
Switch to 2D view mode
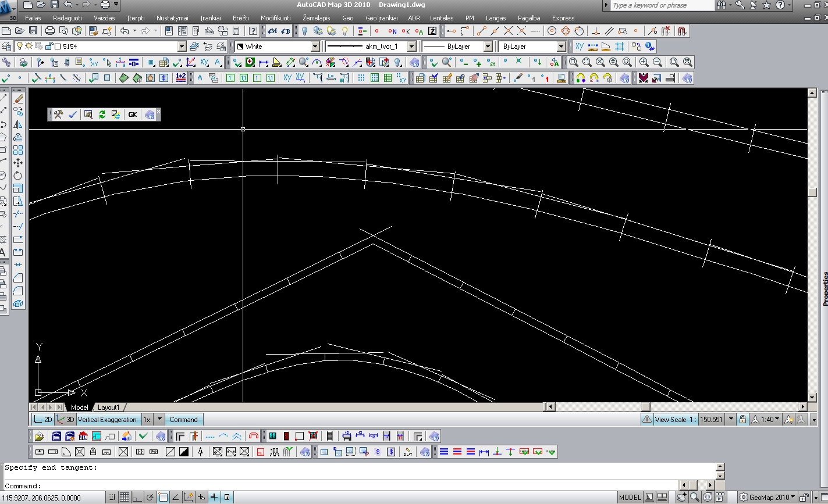[x=43, y=419]
